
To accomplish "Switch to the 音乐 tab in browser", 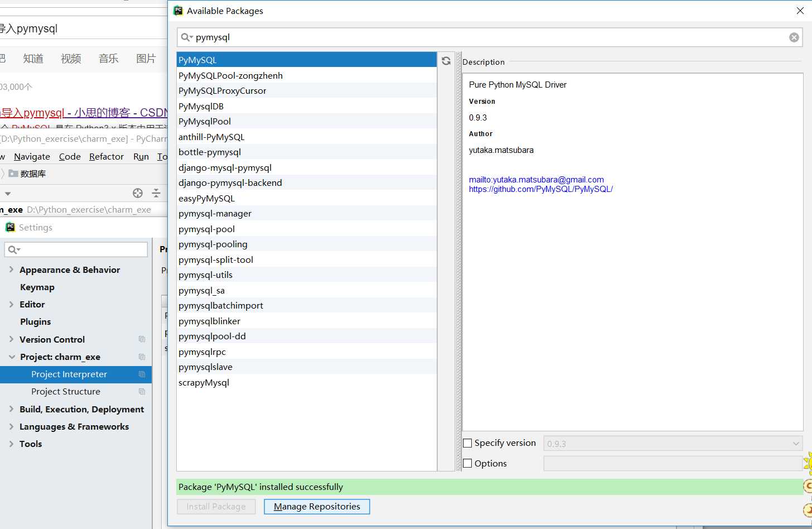I will tap(109, 59).
